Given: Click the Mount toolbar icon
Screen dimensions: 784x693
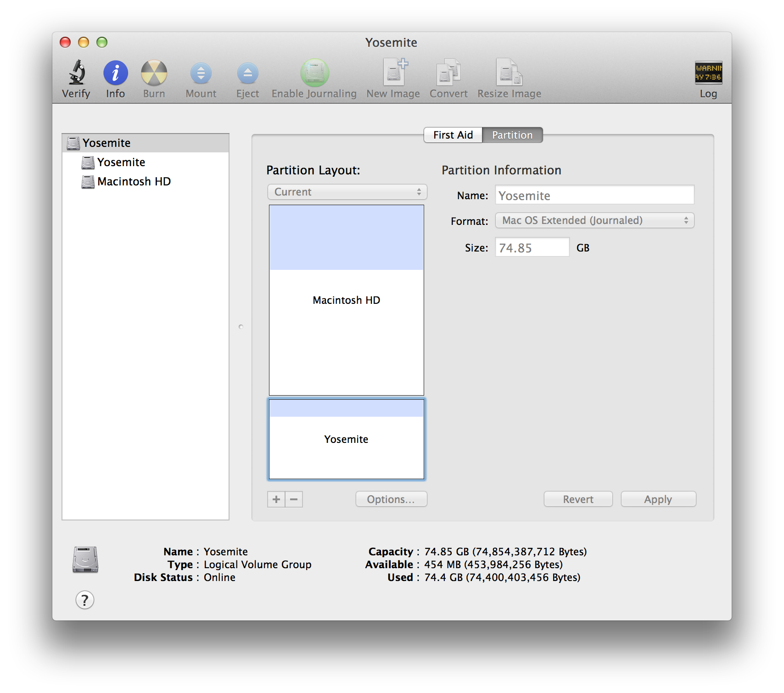Looking at the screenshot, I should click(201, 73).
